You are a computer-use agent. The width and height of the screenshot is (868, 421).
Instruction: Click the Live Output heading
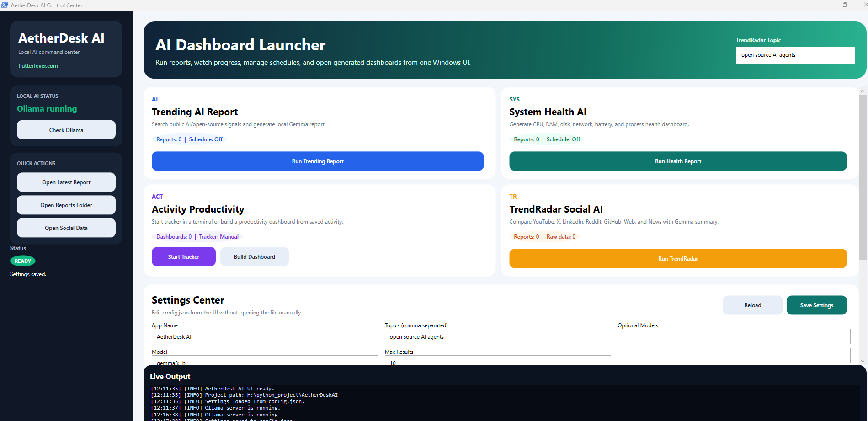click(170, 377)
